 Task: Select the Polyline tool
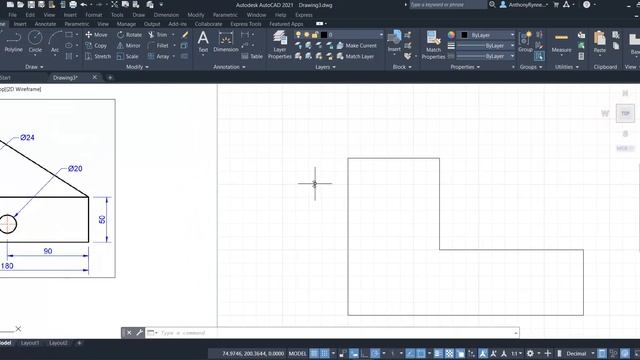tap(13, 42)
